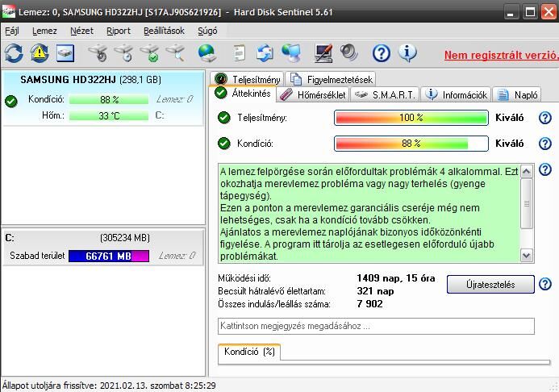Select the Áttekintés tab
Screen dimensions: 559x392
243,94
